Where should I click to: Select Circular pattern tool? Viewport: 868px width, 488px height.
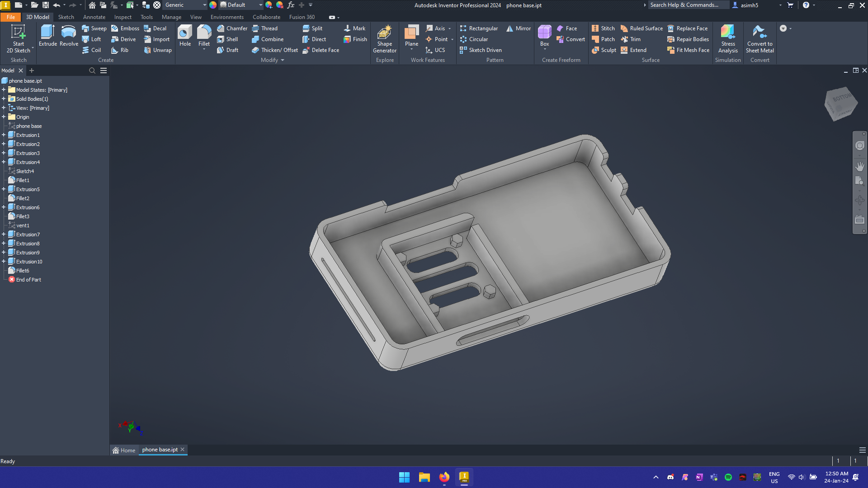tap(474, 39)
